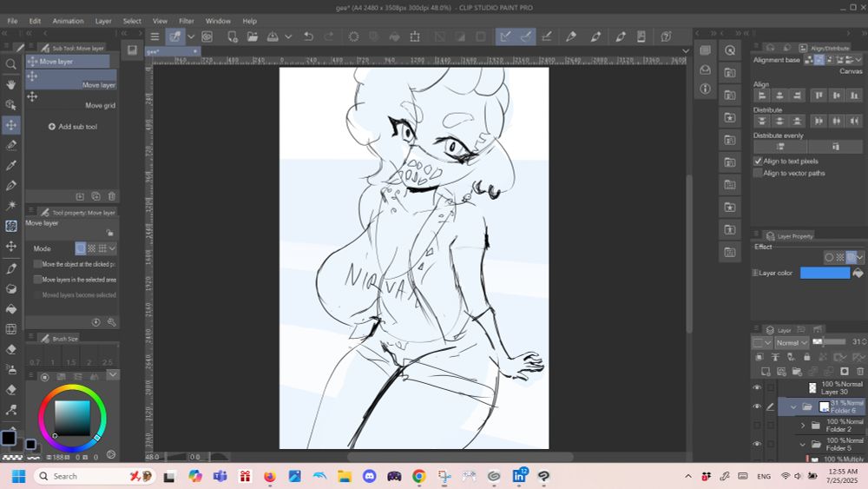Viewport: 868px width, 489px height.
Task: Click the new layer folder icon
Action: click(x=797, y=371)
